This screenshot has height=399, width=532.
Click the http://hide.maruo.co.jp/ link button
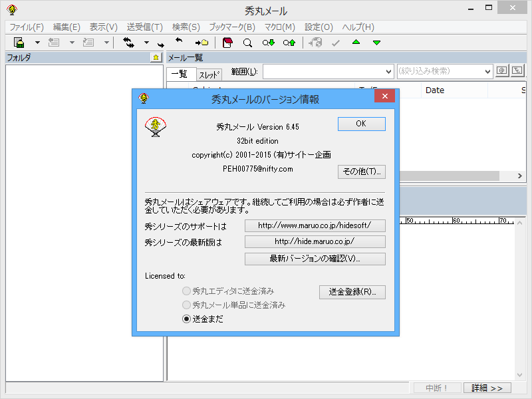point(315,241)
